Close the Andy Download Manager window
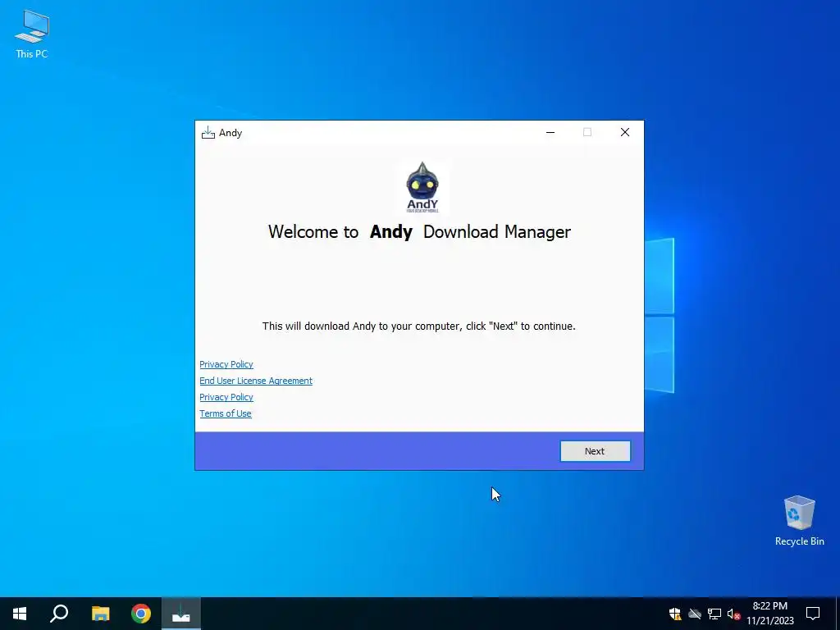 624,132
